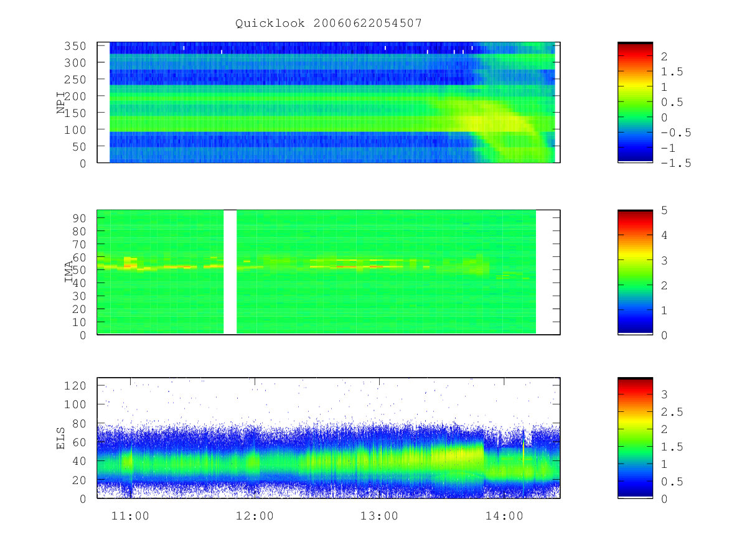Click the 11:00 time axis label
747x560 pixels.
pyautogui.click(x=131, y=516)
